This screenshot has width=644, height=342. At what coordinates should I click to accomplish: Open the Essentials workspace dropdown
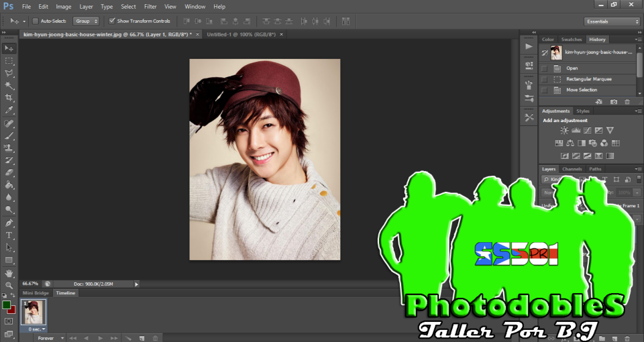click(612, 21)
